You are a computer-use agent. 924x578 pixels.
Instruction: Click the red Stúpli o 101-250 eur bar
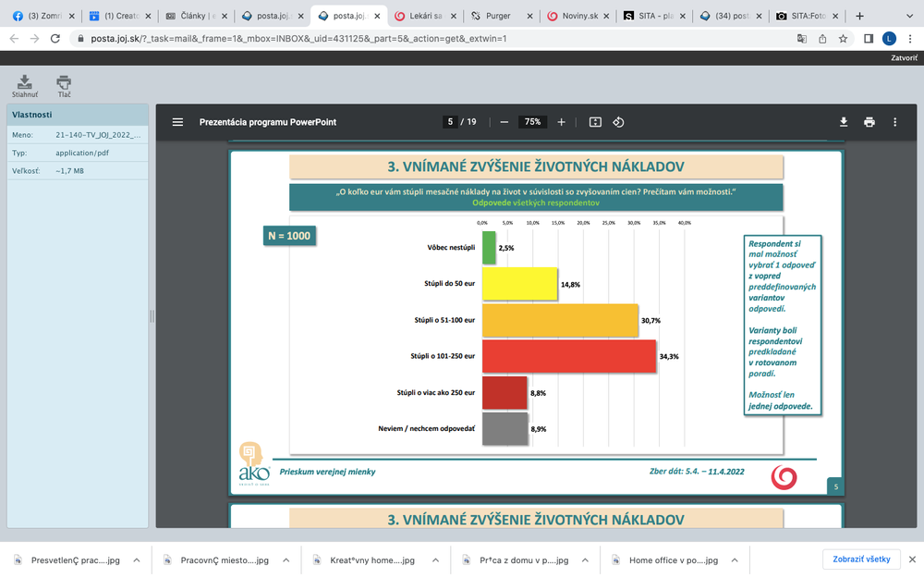point(569,356)
